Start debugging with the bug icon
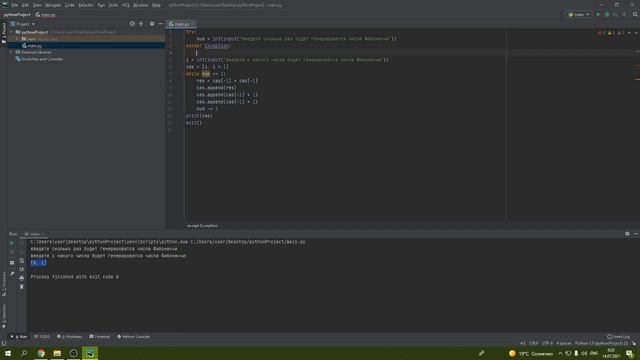 click(607, 14)
